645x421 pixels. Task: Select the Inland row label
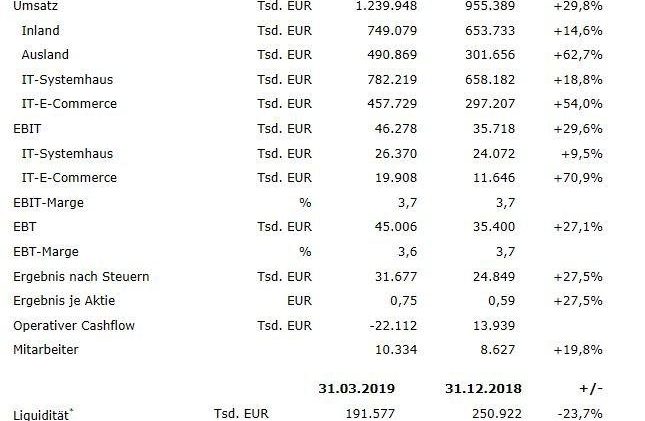40,30
